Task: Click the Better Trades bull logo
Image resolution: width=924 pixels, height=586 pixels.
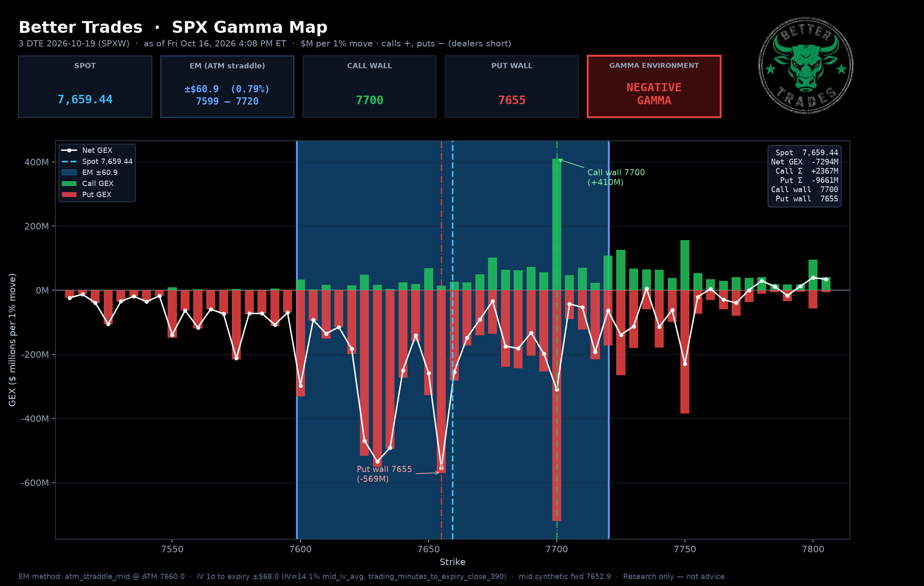Action: coord(806,66)
